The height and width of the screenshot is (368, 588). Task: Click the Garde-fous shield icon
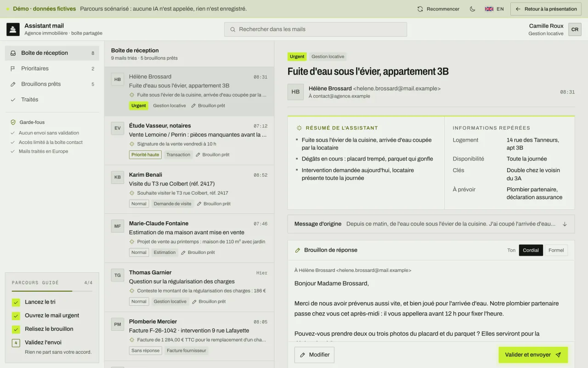pyautogui.click(x=13, y=122)
